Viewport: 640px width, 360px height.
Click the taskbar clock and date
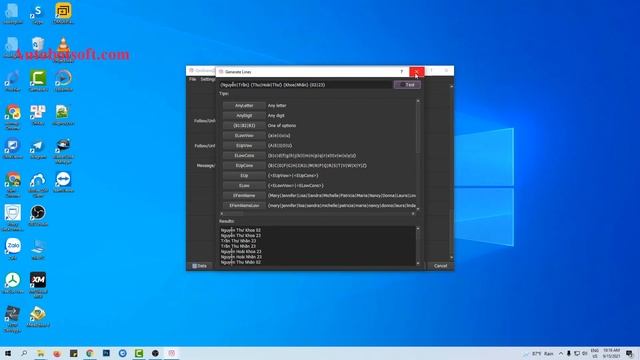point(611,353)
